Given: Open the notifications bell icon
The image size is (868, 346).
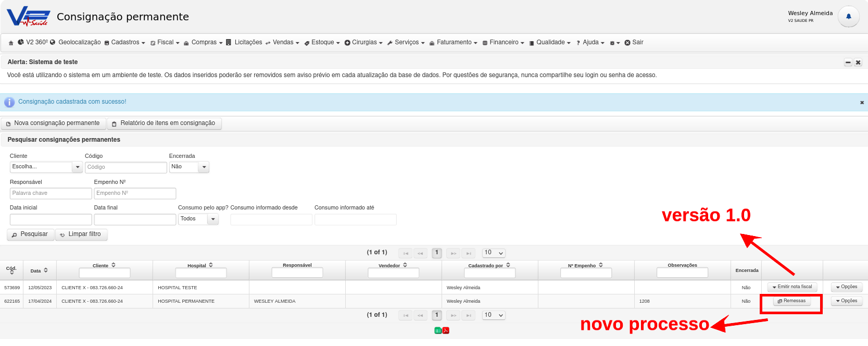Looking at the screenshot, I should click(x=848, y=17).
